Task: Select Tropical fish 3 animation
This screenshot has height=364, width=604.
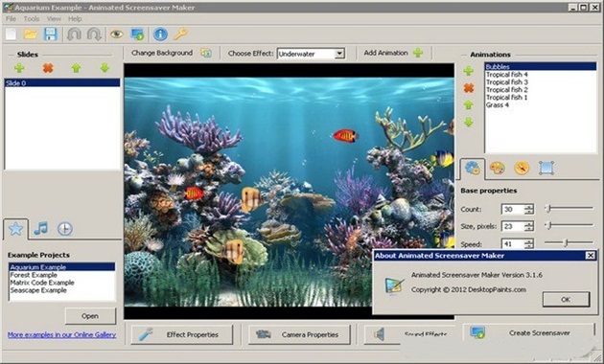Action: tap(540, 82)
